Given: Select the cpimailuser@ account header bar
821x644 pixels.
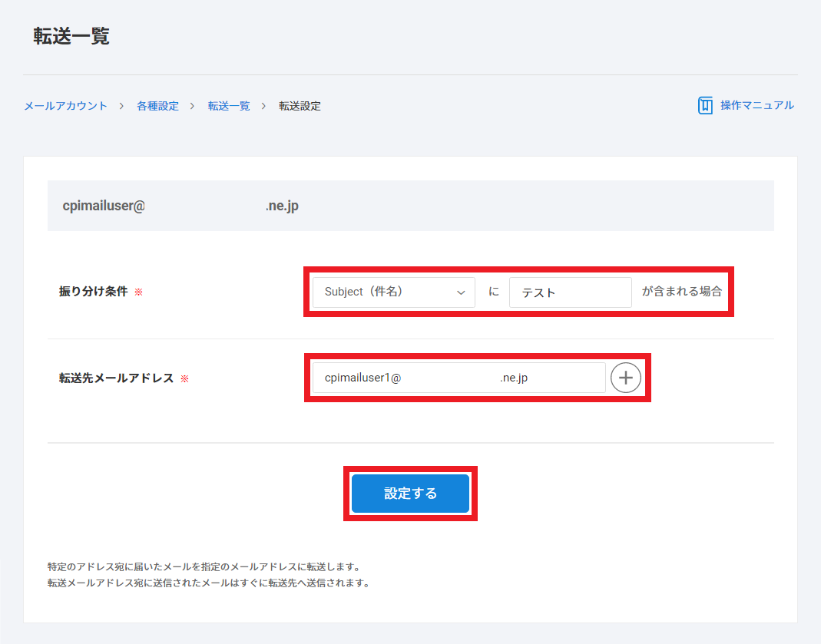Looking at the screenshot, I should 410,206.
